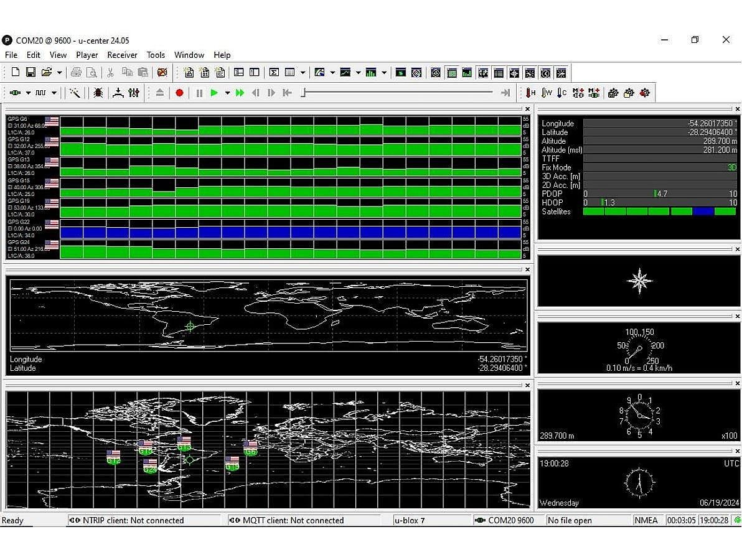Open the Window menu
Viewport: 742px width, 560px height.
(189, 55)
